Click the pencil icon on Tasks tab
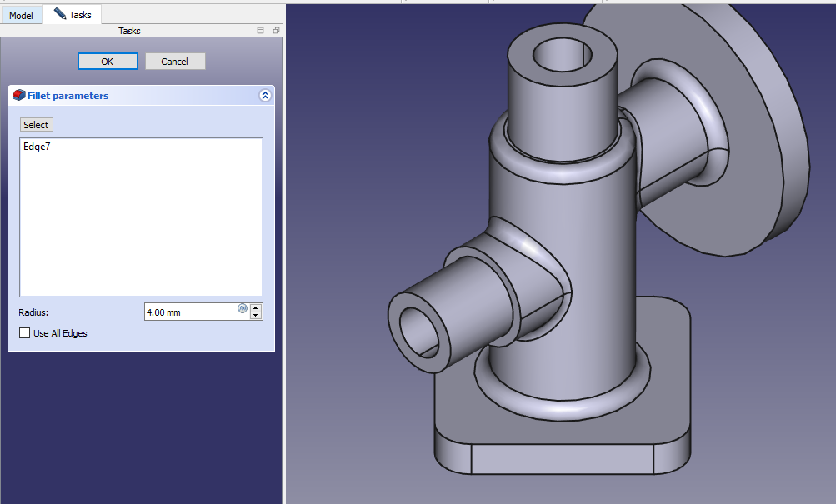Image resolution: width=836 pixels, height=504 pixels. point(60,14)
